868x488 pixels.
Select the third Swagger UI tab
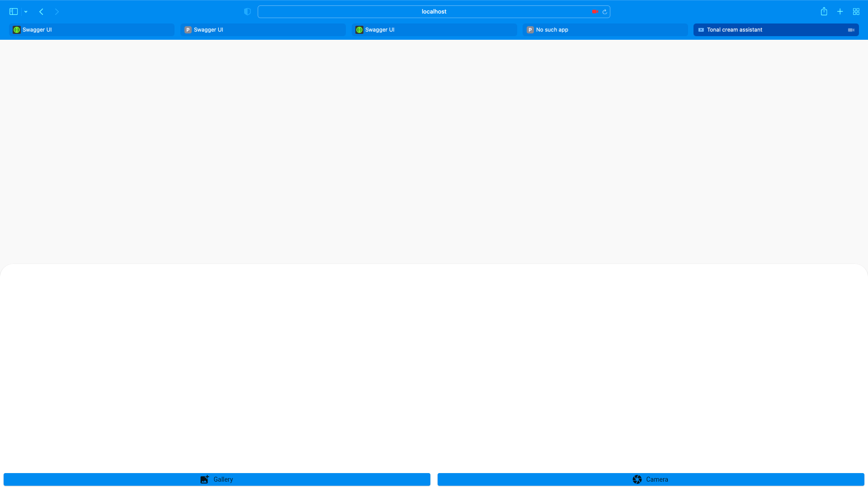point(434,29)
